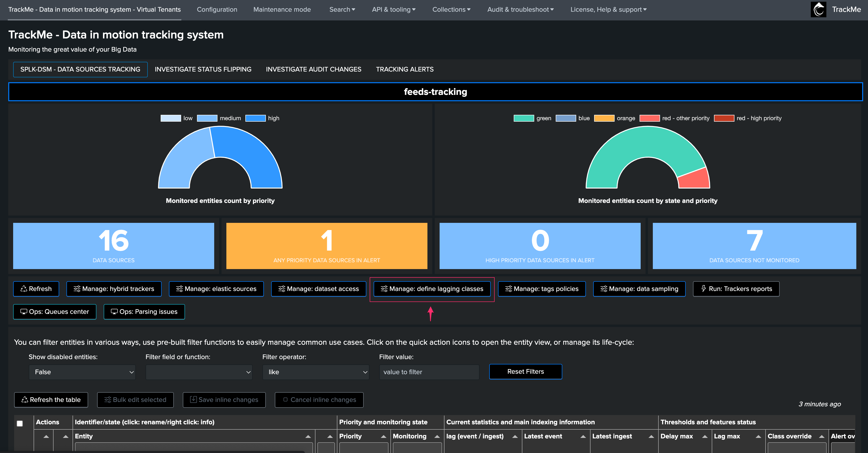Expand the Filter operator 'like' dropdown
Viewport: 868px width, 453px height.
click(316, 372)
